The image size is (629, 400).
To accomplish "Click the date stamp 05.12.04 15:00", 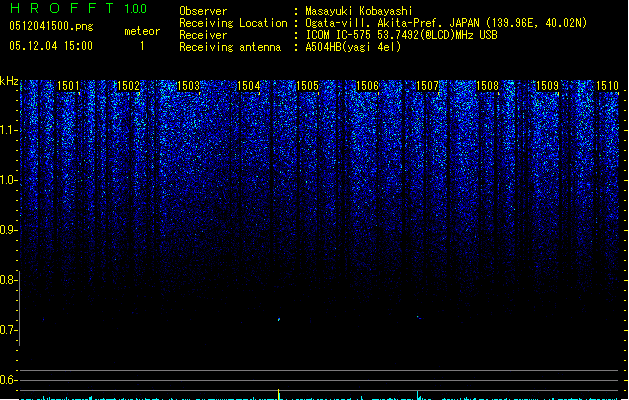I will point(51,46).
